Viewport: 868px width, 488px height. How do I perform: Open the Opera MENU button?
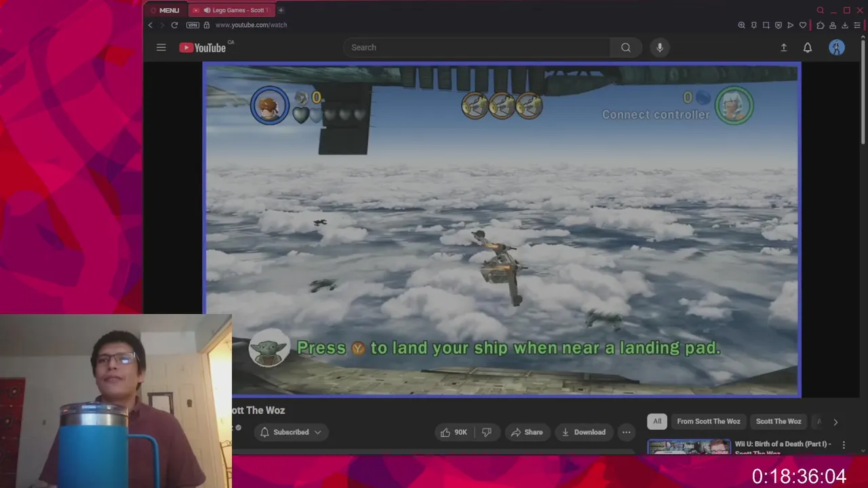(164, 10)
